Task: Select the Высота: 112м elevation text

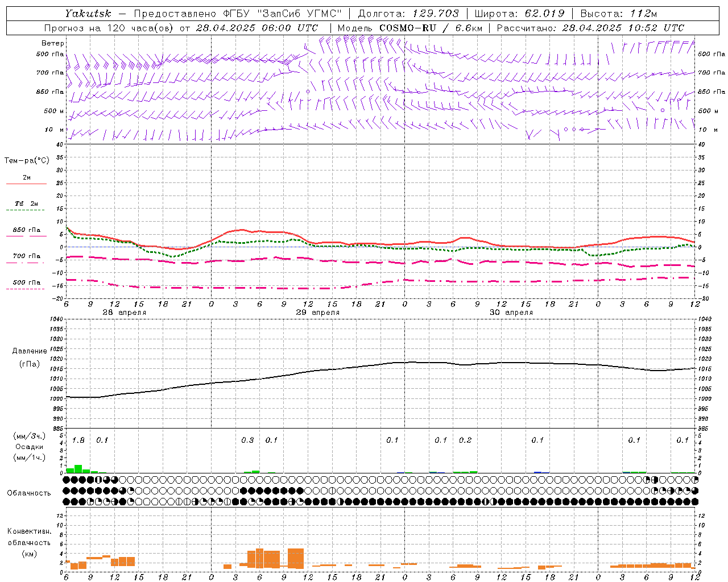Action: 619,14
